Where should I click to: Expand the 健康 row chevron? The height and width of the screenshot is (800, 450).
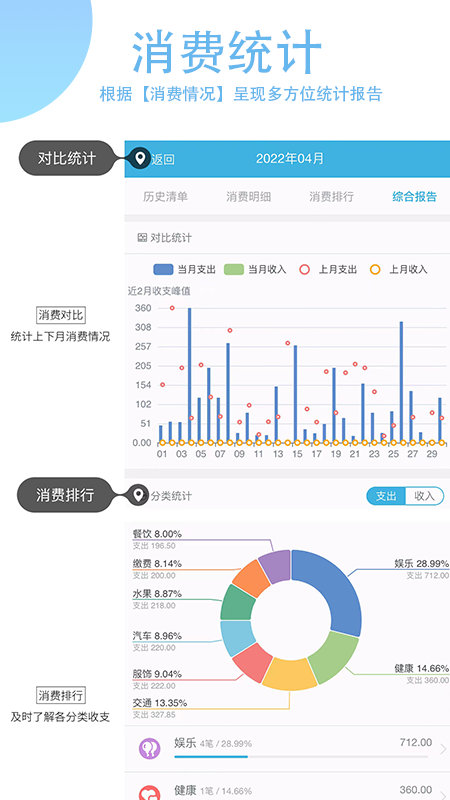442,793
